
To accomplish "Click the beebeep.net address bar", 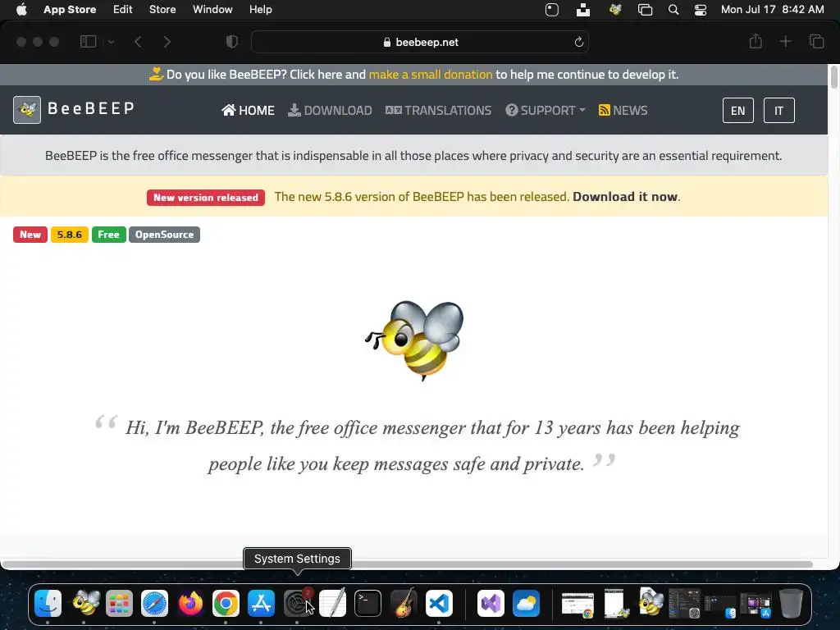I will click(x=420, y=42).
